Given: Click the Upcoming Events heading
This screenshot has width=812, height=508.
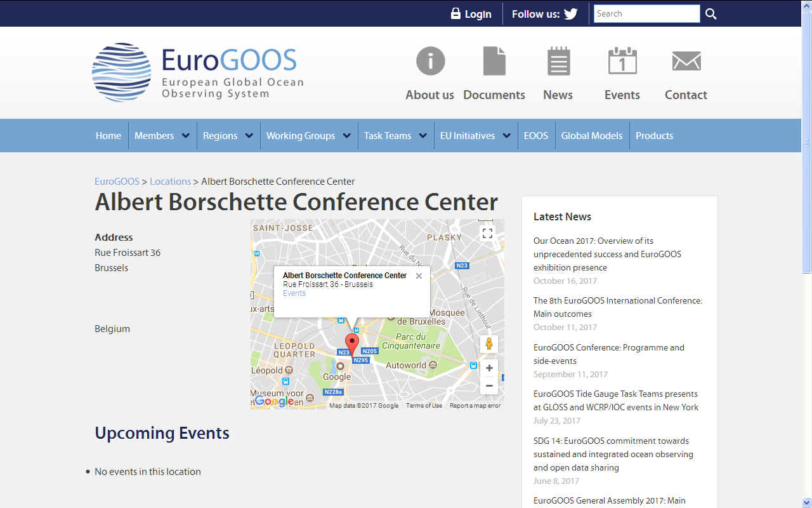Looking at the screenshot, I should (162, 433).
